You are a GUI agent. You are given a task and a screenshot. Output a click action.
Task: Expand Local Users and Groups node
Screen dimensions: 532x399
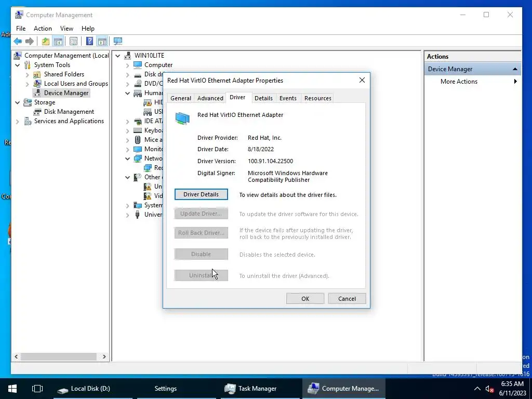coord(28,84)
